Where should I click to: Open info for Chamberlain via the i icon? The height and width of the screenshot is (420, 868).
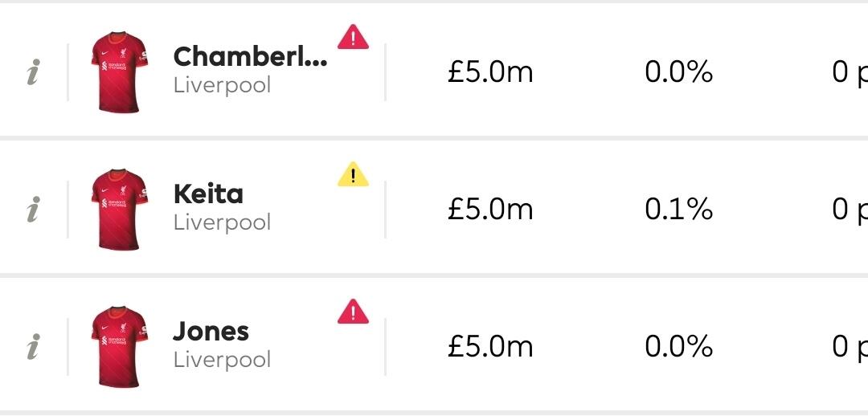click(33, 74)
